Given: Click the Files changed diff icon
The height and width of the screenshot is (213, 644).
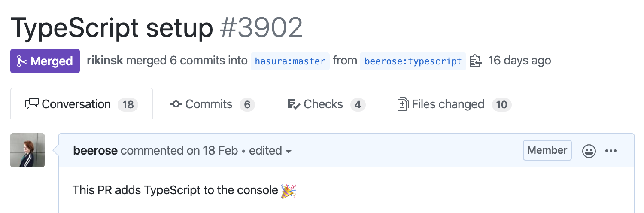Looking at the screenshot, I should tap(402, 104).
